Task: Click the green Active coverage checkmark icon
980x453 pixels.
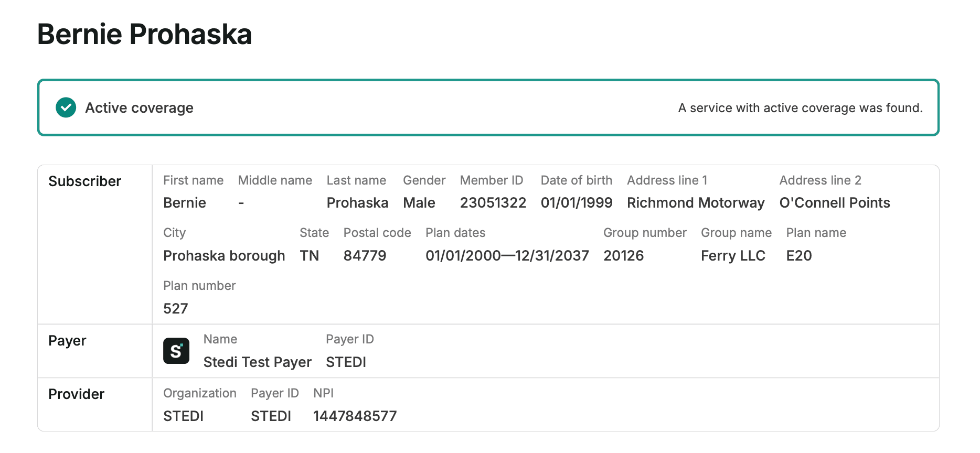Action: pos(66,107)
